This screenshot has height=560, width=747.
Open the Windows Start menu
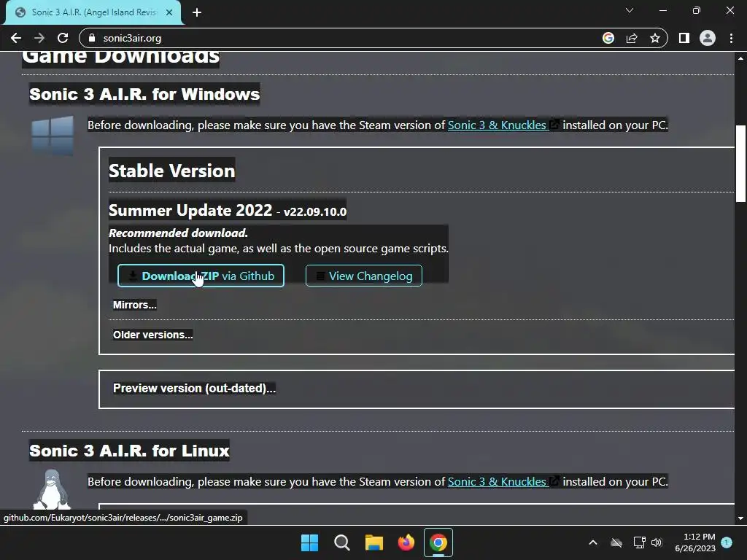coord(309,542)
